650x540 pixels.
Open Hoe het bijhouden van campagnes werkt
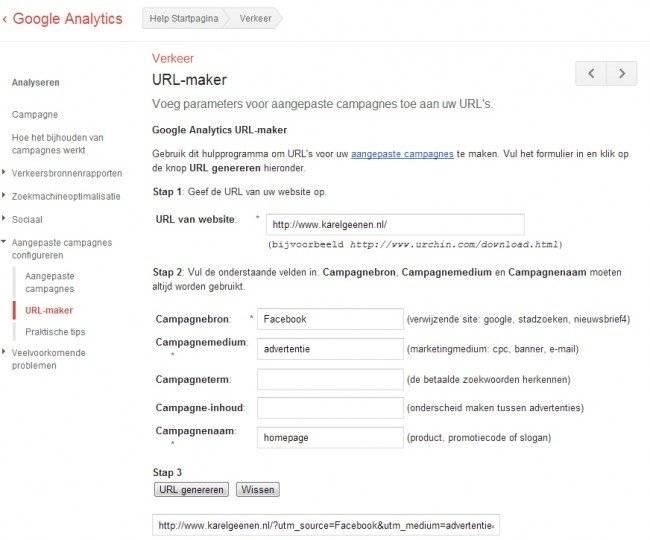58,144
